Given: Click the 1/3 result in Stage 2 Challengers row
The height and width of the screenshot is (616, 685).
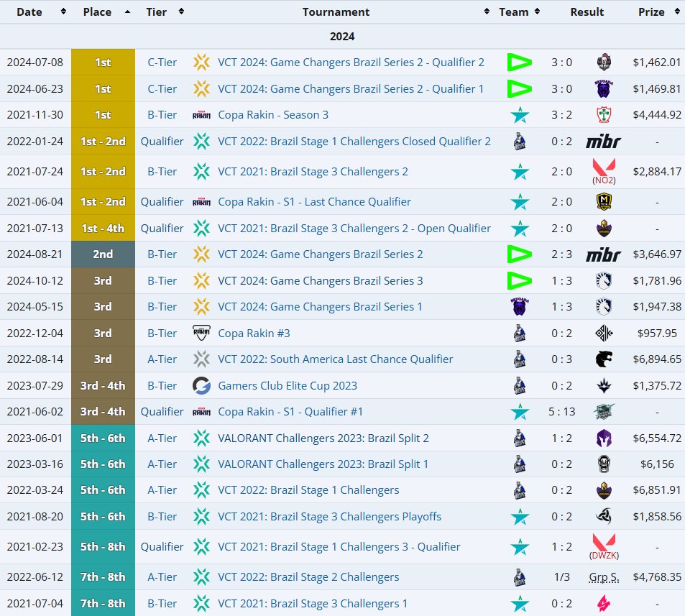Looking at the screenshot, I should coord(562,577).
